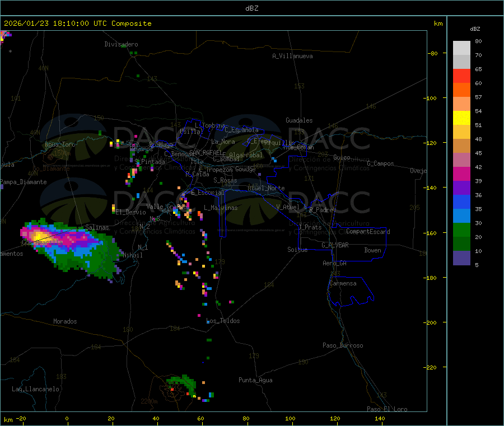Select the dark orange 57-60 dBZ legend color

click(x=461, y=90)
